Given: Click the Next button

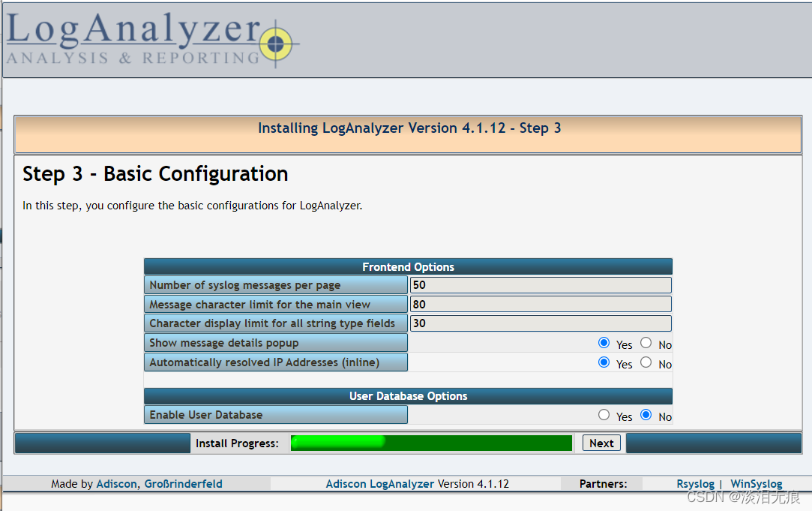Looking at the screenshot, I should (601, 443).
